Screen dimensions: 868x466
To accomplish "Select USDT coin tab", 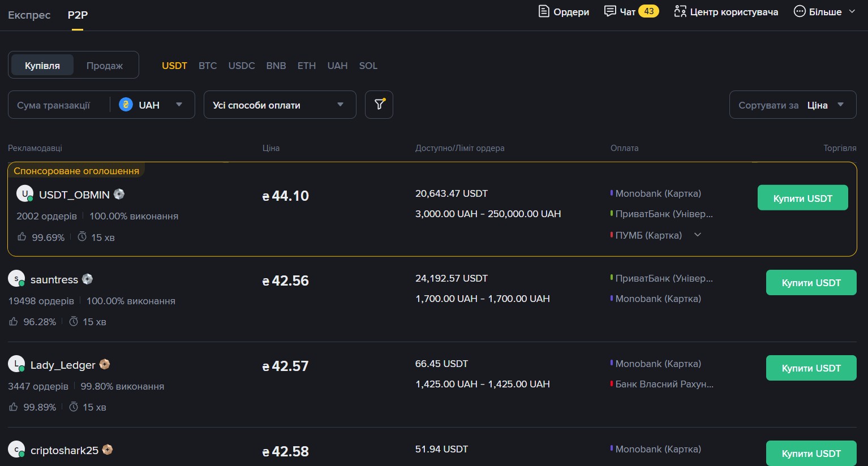I will click(x=174, y=66).
